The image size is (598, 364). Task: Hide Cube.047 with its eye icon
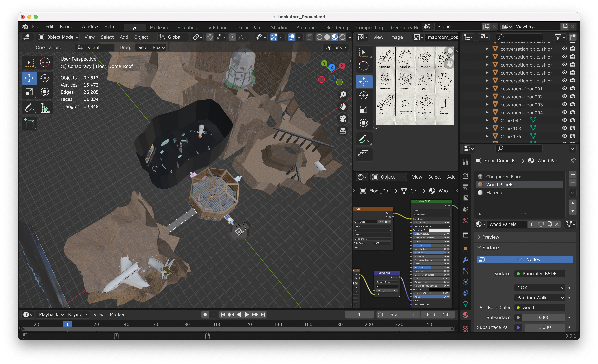tap(565, 120)
